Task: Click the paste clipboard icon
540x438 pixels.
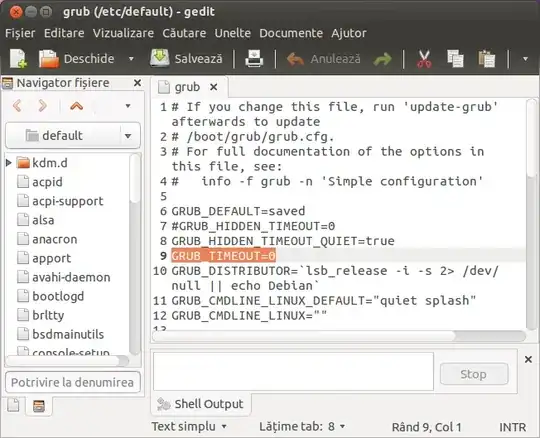Action: 487,59
